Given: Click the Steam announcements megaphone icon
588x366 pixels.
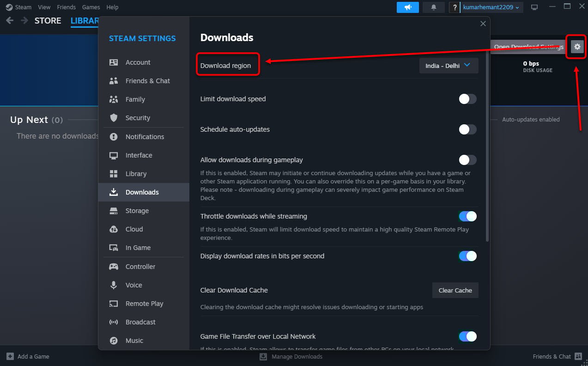Looking at the screenshot, I should 407,7.
